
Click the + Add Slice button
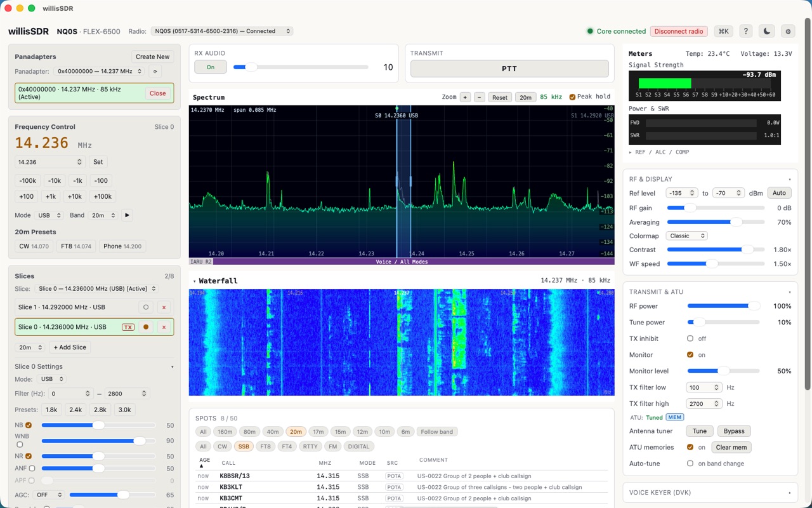70,347
